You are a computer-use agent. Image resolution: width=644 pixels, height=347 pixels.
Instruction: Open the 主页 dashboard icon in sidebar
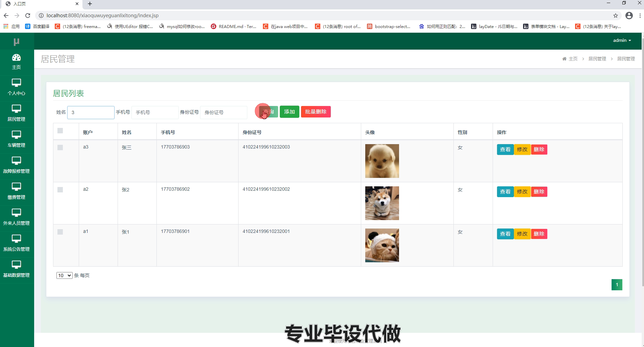16,57
